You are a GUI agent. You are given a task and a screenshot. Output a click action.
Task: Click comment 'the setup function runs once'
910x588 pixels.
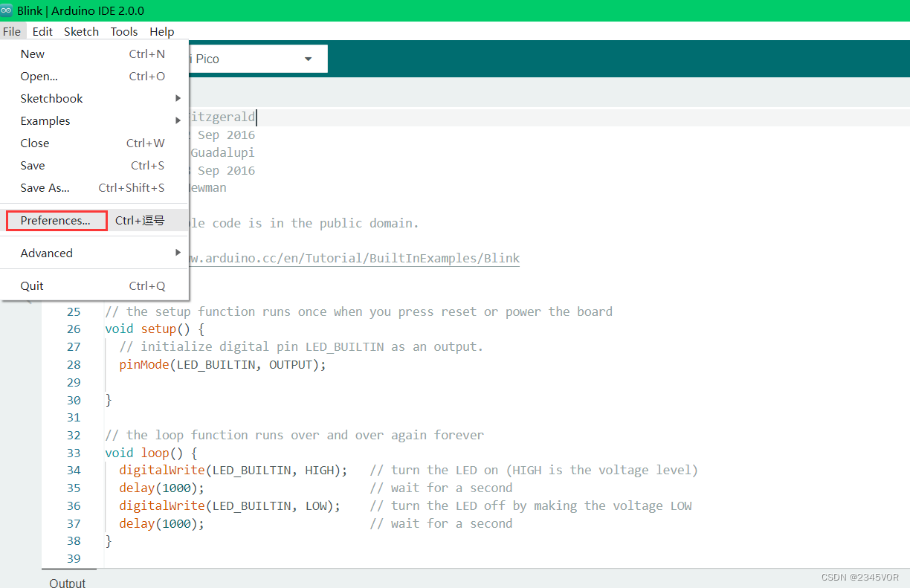(358, 311)
